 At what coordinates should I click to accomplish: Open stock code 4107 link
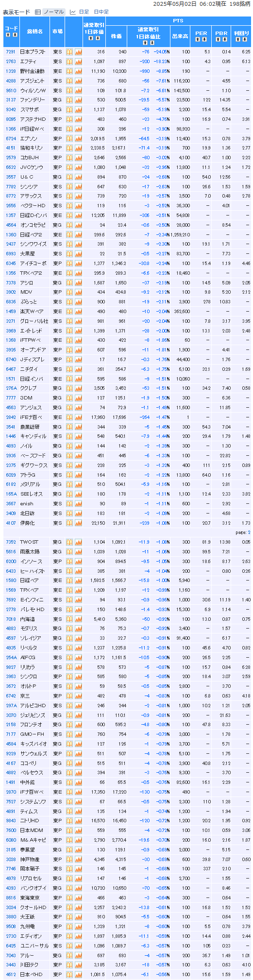[x=11, y=523]
